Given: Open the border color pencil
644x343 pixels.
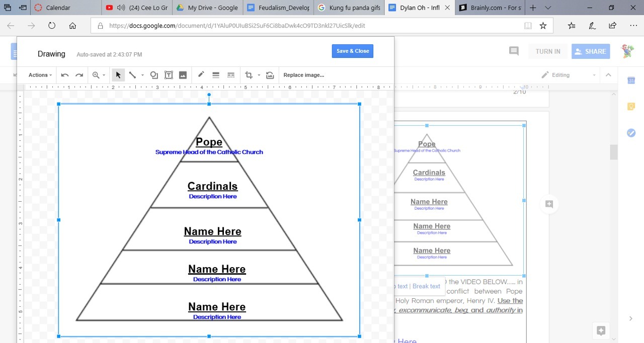Looking at the screenshot, I should point(201,75).
